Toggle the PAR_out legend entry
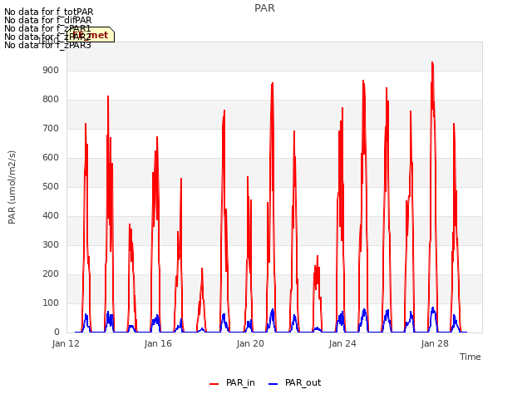Viewport: 532px width, 399px height. [294, 382]
